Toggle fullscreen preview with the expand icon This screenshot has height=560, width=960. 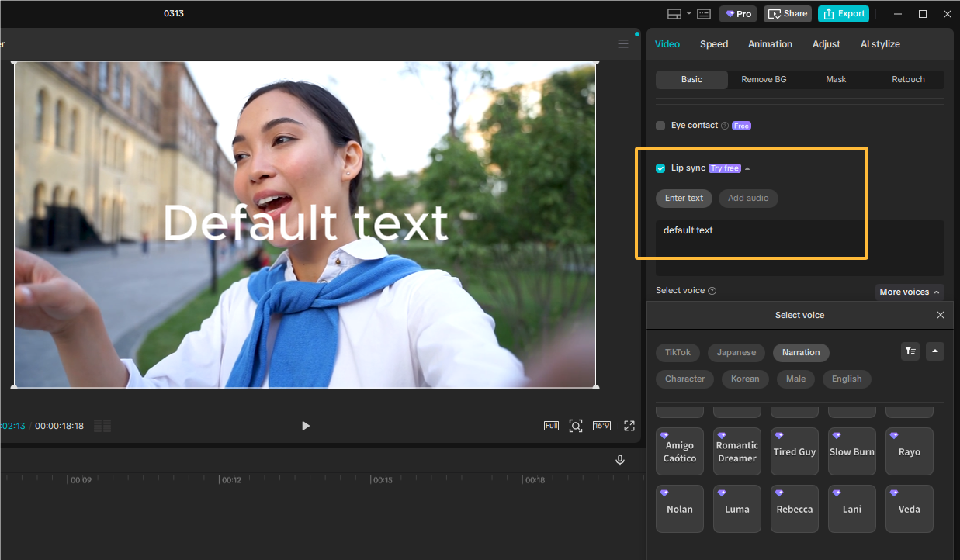[x=629, y=426]
